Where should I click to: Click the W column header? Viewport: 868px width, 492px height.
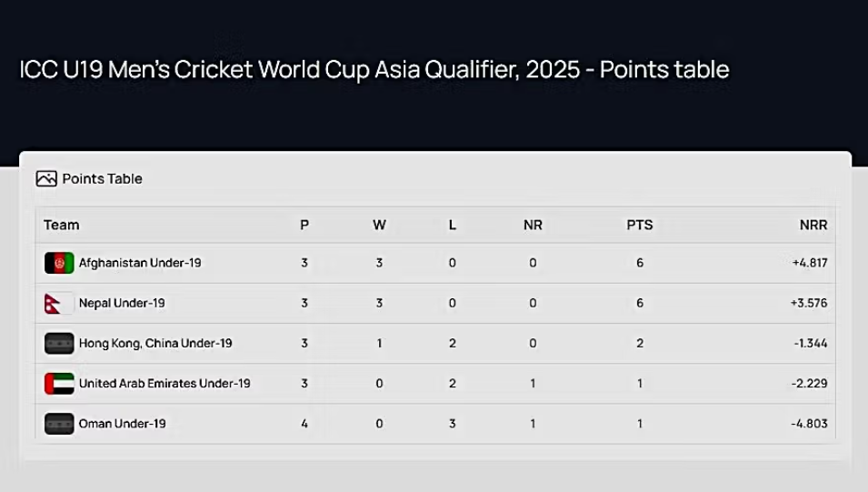[x=379, y=225]
